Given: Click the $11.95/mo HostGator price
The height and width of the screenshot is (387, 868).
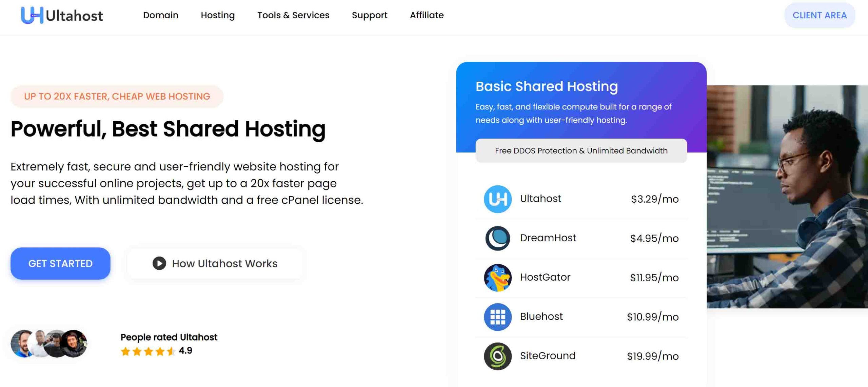Looking at the screenshot, I should pyautogui.click(x=654, y=278).
